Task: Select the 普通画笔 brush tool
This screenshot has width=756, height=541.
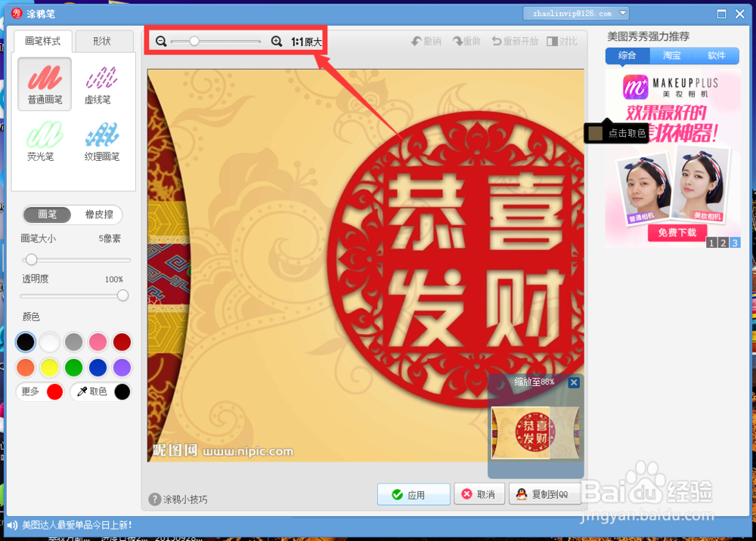Action: pos(44,83)
